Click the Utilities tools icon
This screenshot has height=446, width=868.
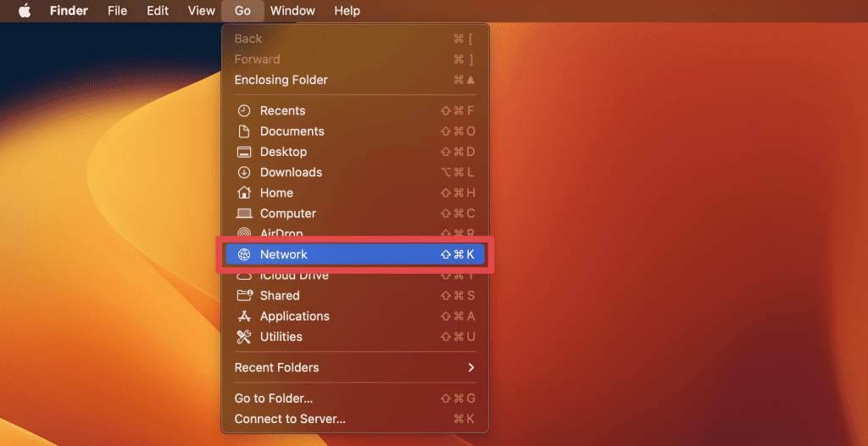point(244,337)
